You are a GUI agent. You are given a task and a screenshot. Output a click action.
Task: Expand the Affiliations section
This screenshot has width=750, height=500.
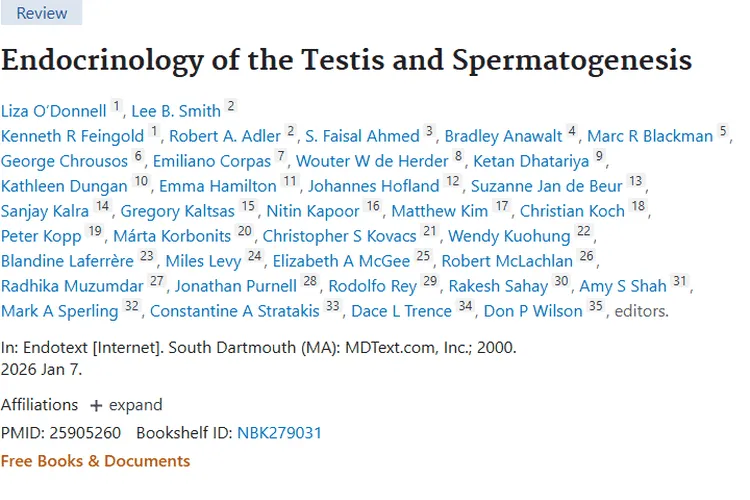click(x=135, y=405)
